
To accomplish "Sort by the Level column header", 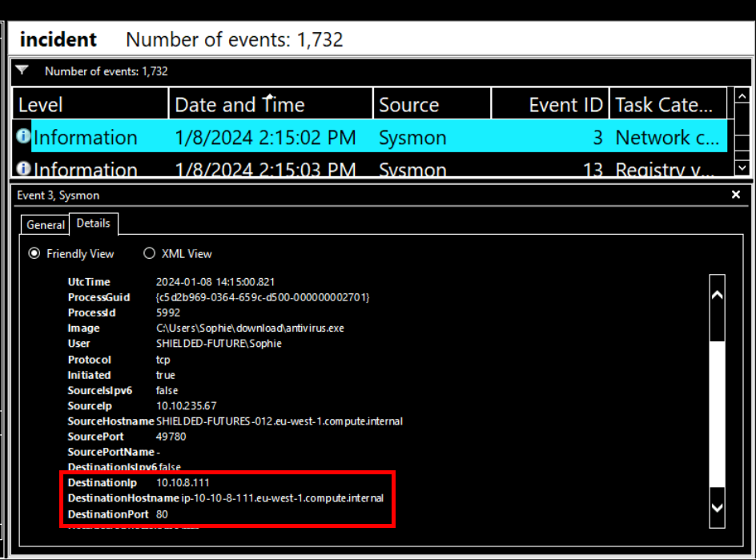I will pos(88,105).
